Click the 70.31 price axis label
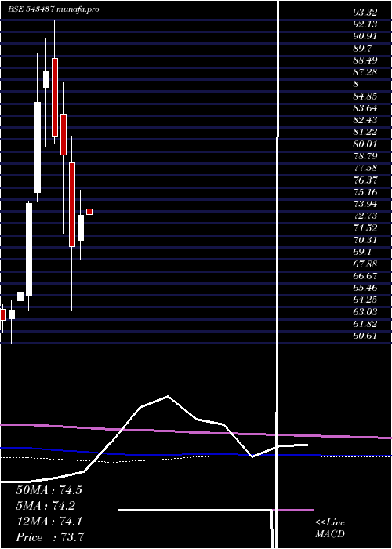The width and height of the screenshot is (392, 549). [365, 240]
